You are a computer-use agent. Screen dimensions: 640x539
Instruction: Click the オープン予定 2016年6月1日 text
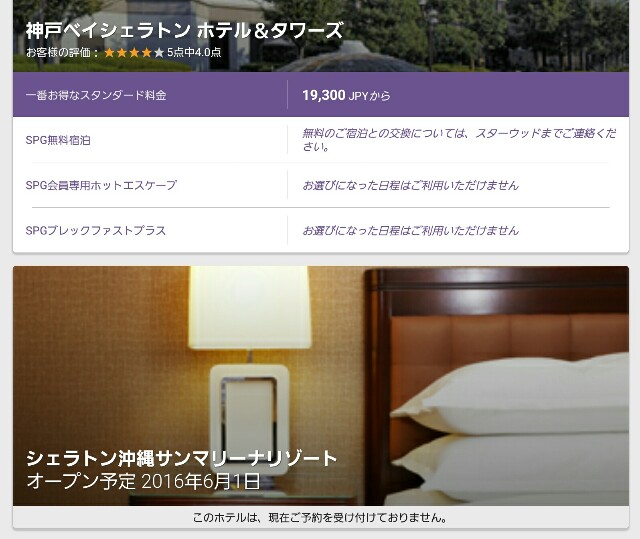(143, 481)
